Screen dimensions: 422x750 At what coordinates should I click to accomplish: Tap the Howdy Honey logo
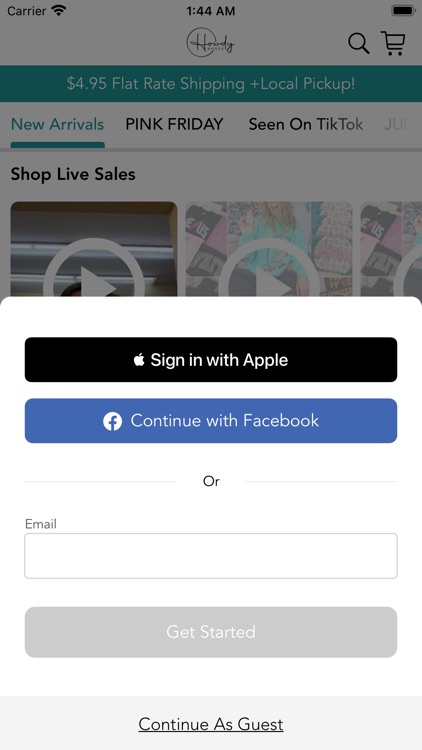click(x=211, y=43)
